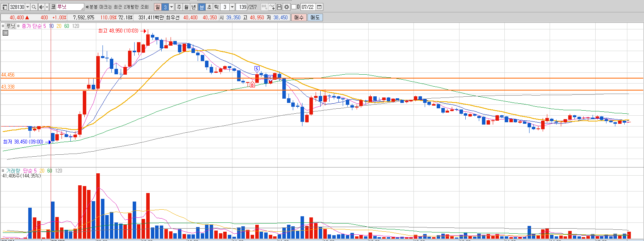Image resolution: width=644 pixels, height=241 pixels.
Task: Click the stock search magnifier icon
Action: tap(34, 7)
